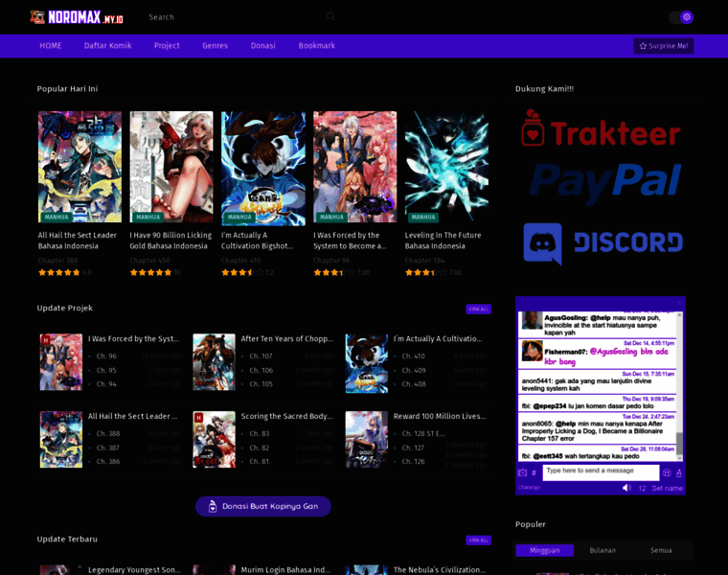Open Murim Login Bahasa Ind... title
Screen dimensions: 728x575
(285, 570)
